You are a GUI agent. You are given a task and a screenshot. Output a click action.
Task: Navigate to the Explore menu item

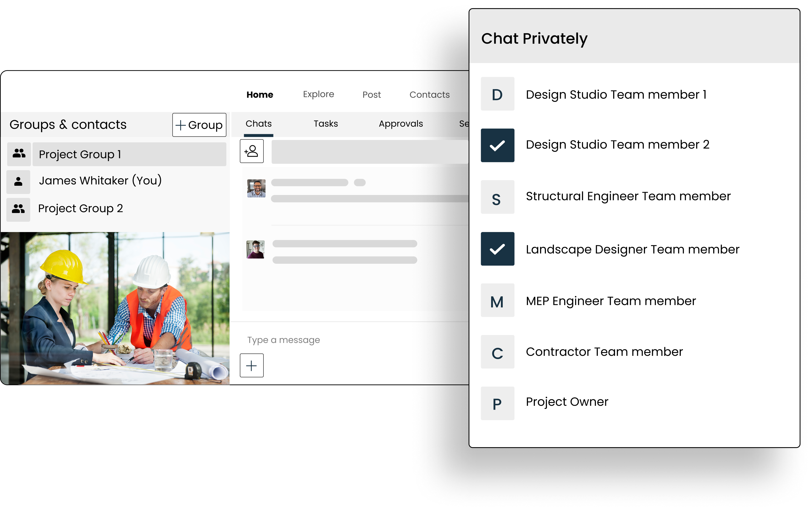pyautogui.click(x=318, y=94)
